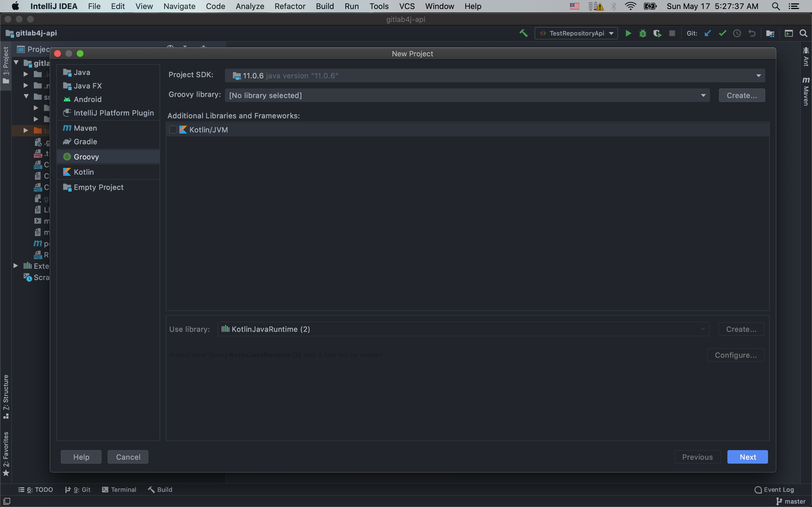Viewport: 812px width, 507px height.
Task: Click the Build project hammer icon
Action: (524, 33)
